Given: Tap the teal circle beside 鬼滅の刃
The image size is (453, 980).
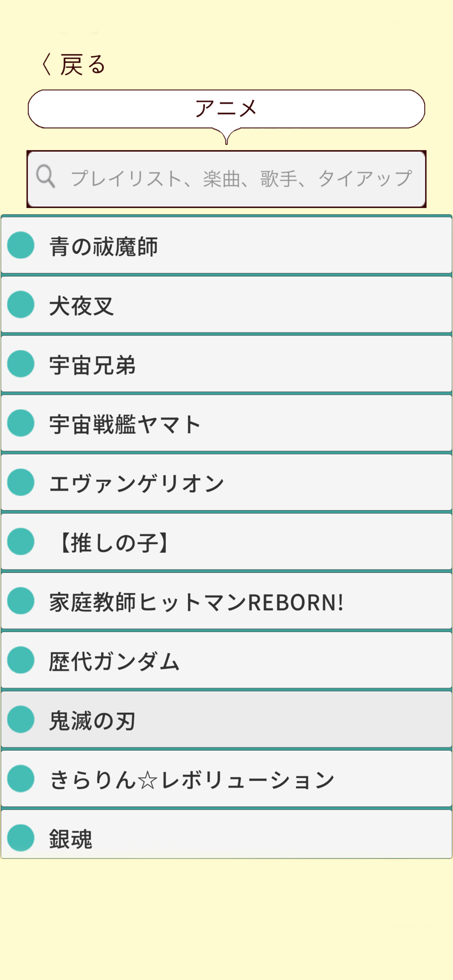Looking at the screenshot, I should pos(21,719).
